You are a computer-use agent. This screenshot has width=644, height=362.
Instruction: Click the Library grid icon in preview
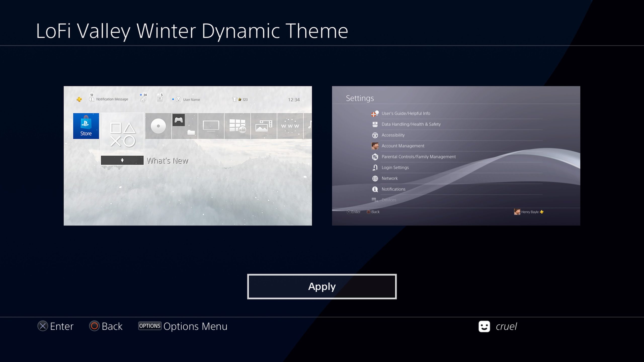[237, 126]
